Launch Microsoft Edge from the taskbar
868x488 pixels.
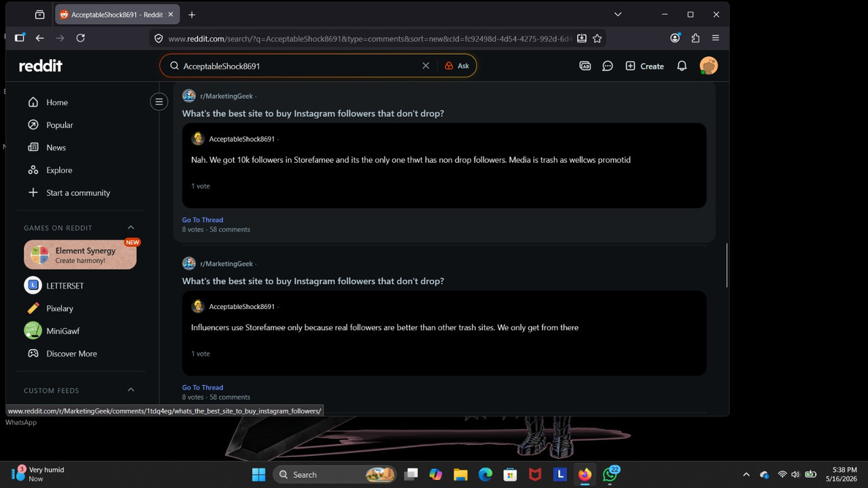pyautogui.click(x=486, y=474)
